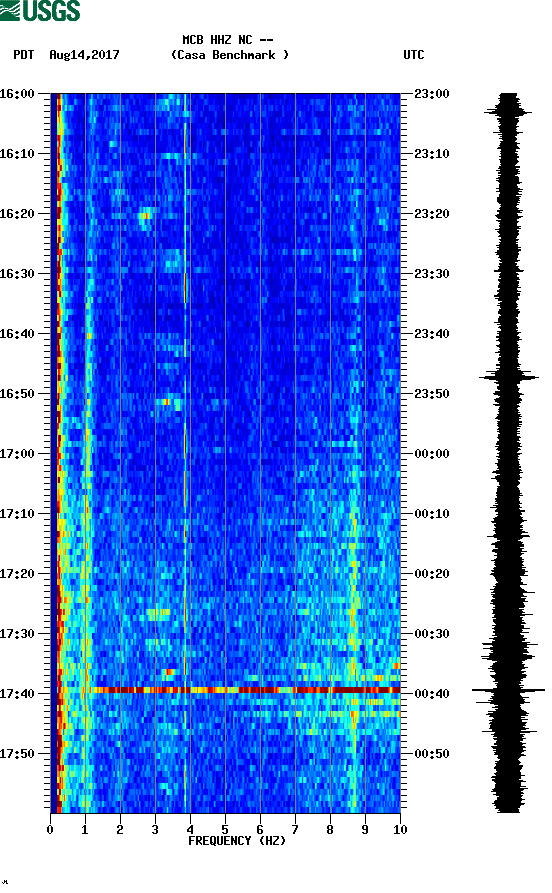Click the '16:00' PDT time label
The width and height of the screenshot is (552, 893).
pos(17,93)
